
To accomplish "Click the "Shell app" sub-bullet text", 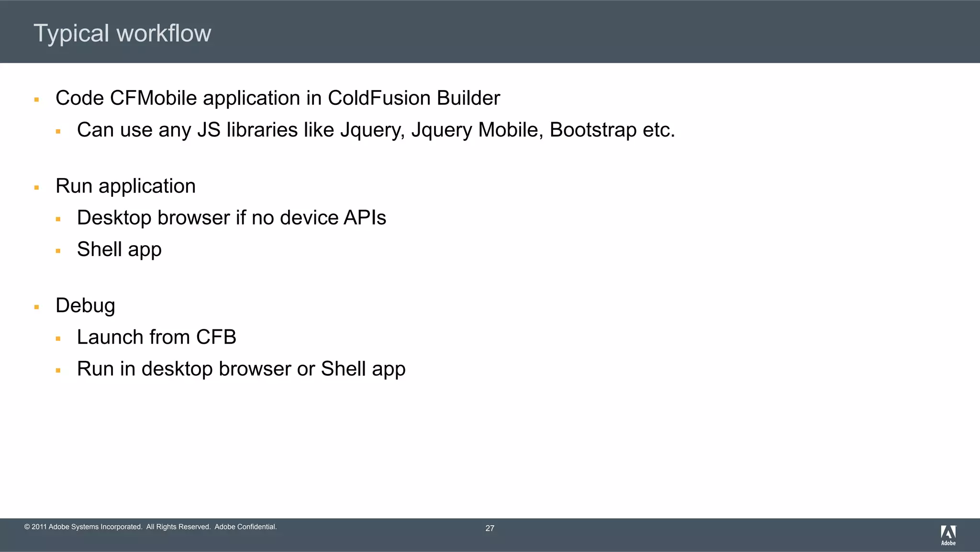I will pyautogui.click(x=119, y=249).
